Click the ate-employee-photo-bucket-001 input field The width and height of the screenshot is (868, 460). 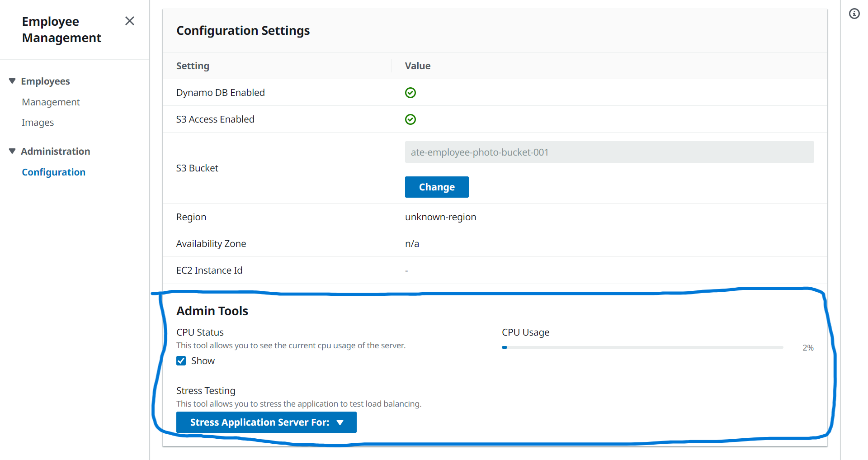tap(609, 152)
